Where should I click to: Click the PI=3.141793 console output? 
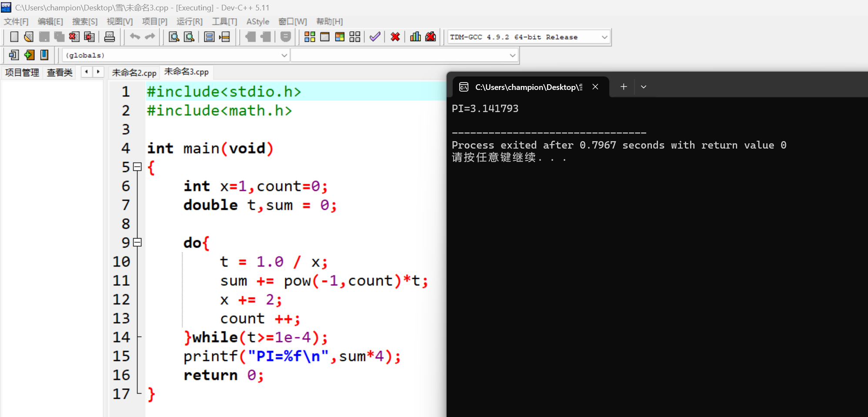(x=485, y=109)
